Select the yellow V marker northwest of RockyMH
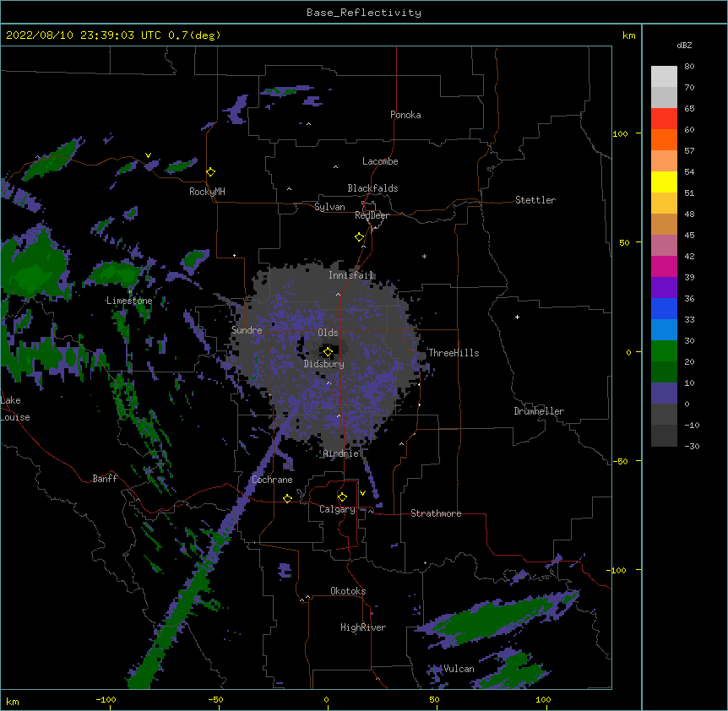This screenshot has width=728, height=711. (x=148, y=155)
